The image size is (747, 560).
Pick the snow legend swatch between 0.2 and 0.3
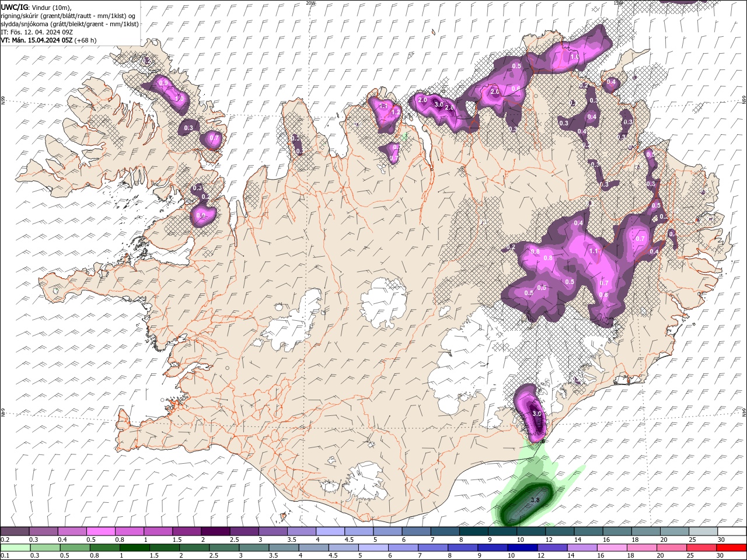coord(15,531)
